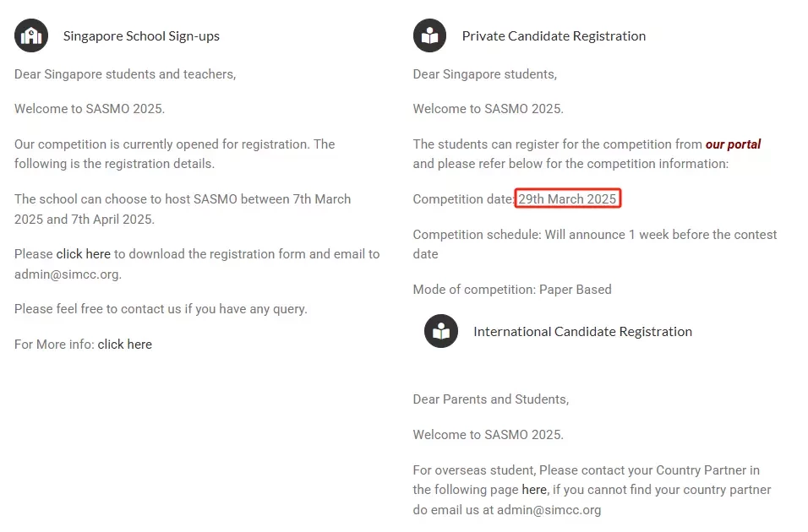Click the 'Competition date:' label
Image resolution: width=808 pixels, height=532 pixels.
[x=463, y=199]
